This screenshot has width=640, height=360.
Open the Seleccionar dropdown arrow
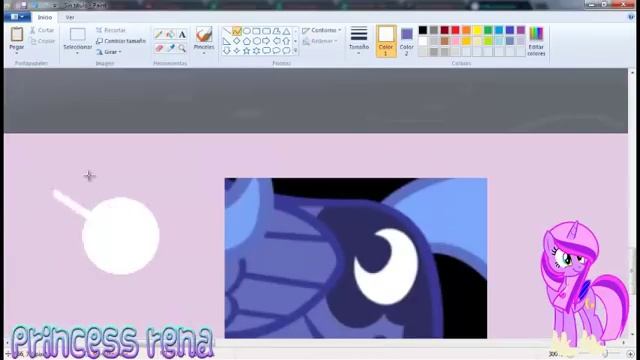click(78, 53)
